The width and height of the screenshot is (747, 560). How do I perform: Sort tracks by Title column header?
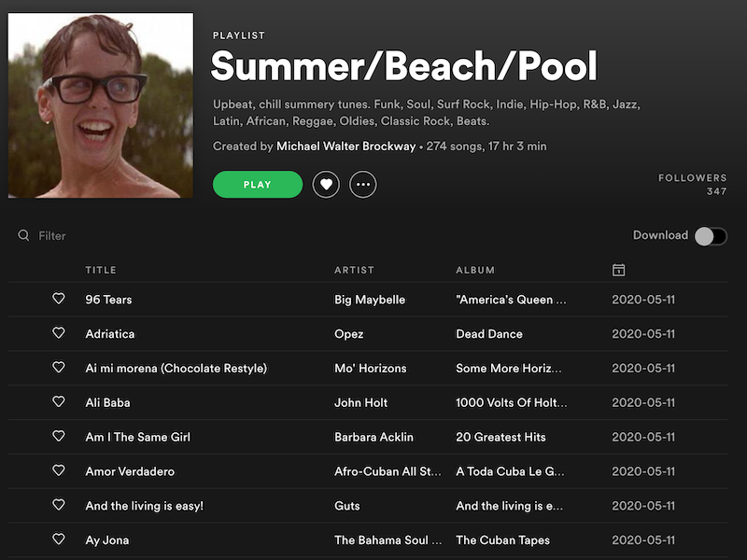click(101, 270)
